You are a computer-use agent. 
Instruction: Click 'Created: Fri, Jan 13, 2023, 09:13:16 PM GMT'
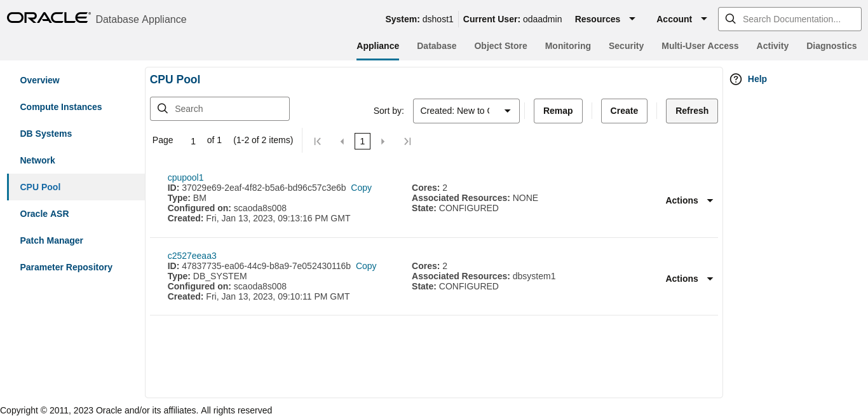click(259, 218)
